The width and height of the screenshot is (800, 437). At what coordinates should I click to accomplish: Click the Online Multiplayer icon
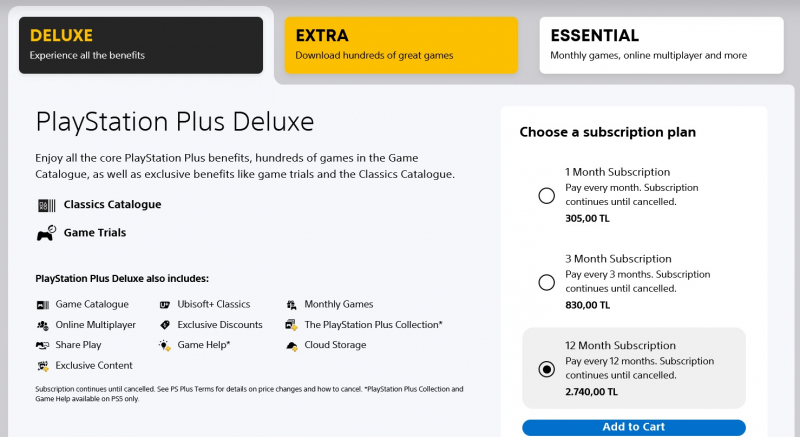pos(42,325)
